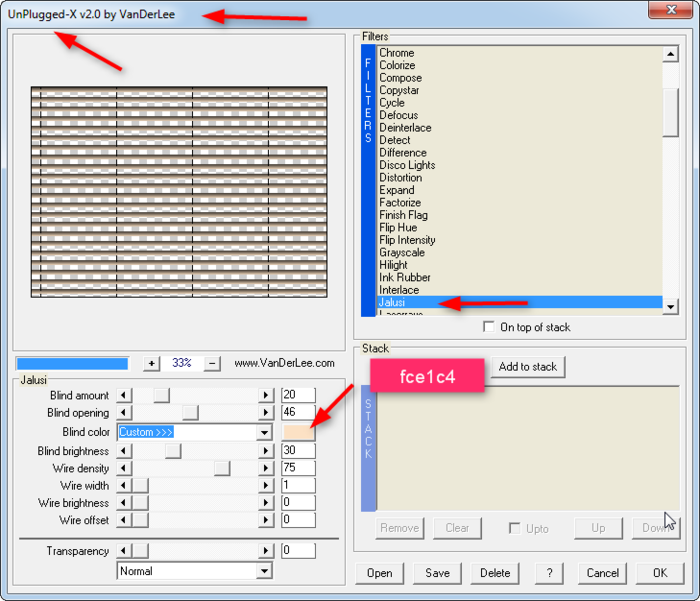700x601 pixels.
Task: Increase Blind brightness with right arrow
Action: tap(266, 451)
